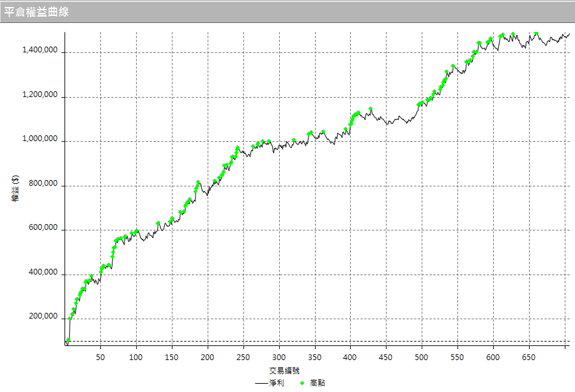575x392 pixels.
Task: Click the 1,200,000 y-axis label
Action: (x=40, y=95)
